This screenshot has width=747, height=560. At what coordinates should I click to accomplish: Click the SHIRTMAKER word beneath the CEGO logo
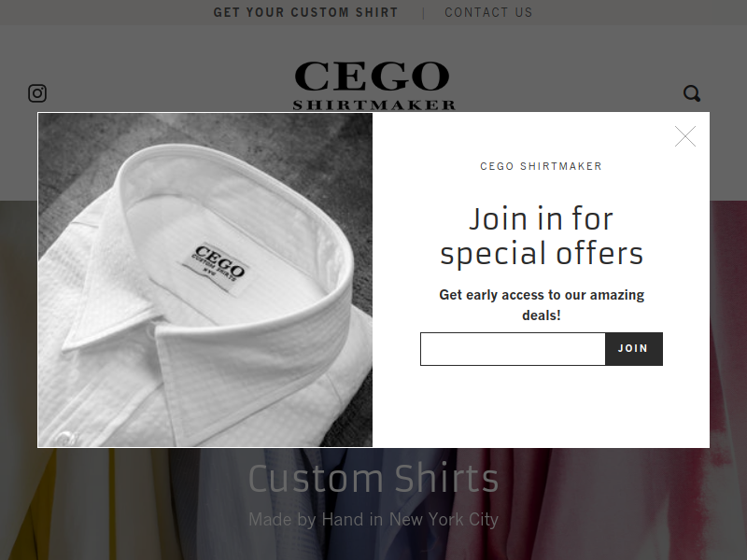(x=374, y=105)
